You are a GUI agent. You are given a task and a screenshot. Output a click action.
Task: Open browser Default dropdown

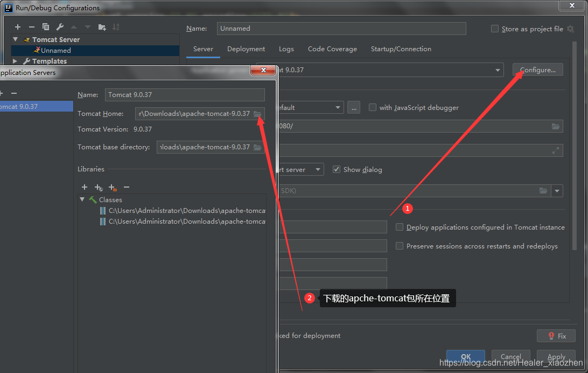pyautogui.click(x=338, y=108)
